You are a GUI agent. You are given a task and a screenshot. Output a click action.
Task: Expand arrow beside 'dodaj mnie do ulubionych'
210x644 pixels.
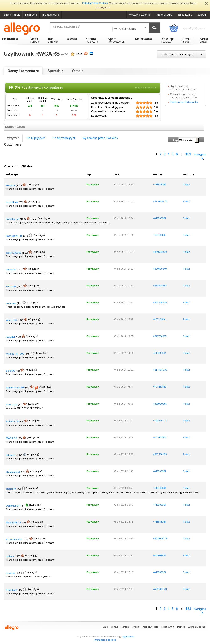click(202, 54)
